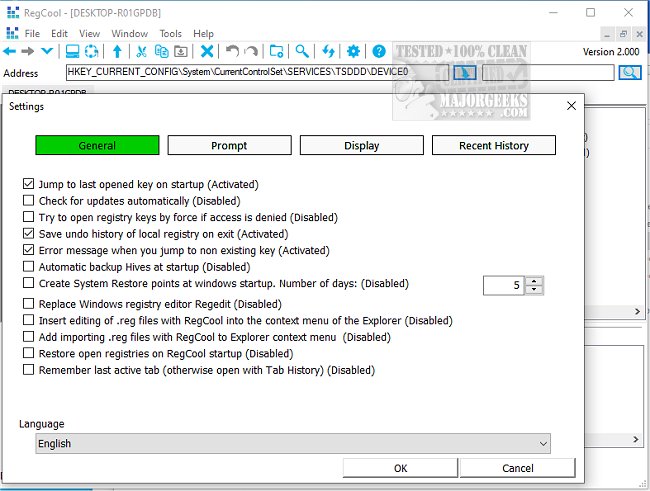The height and width of the screenshot is (491, 650).
Task: Switch to the Display settings tab
Action: pos(361,145)
